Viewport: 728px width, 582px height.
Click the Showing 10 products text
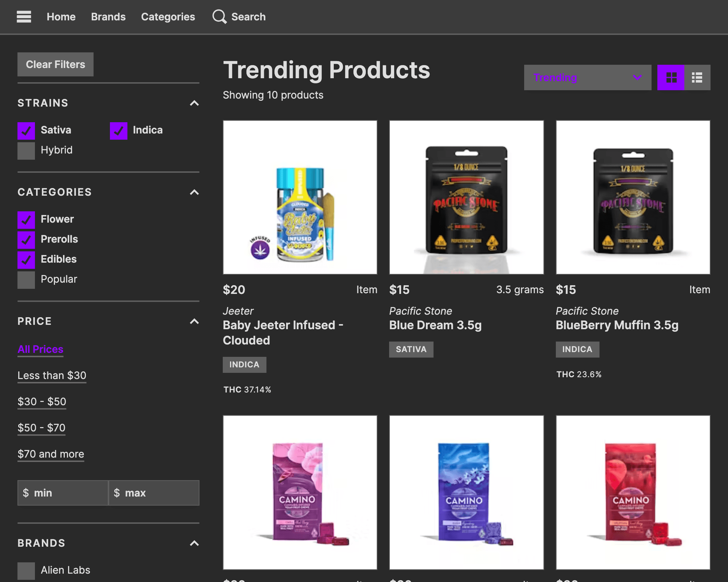point(273,95)
